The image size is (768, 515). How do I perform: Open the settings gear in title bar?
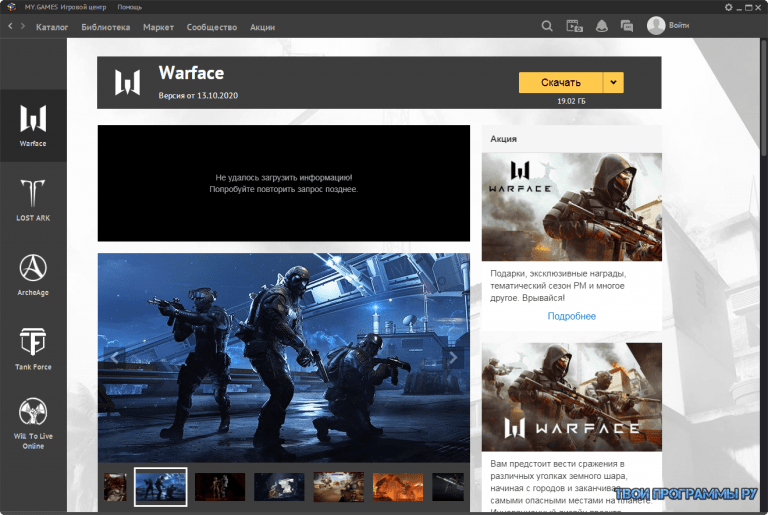pyautogui.click(x=728, y=7)
